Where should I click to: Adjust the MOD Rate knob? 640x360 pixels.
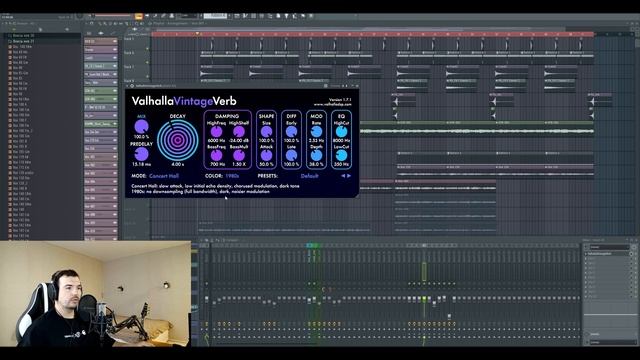click(x=316, y=131)
